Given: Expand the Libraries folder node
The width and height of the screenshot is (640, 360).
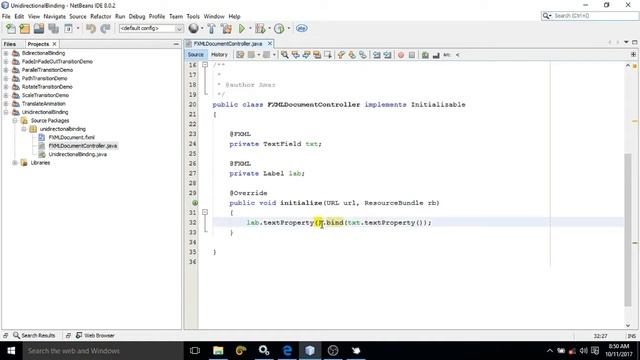Looking at the screenshot, I should pos(15,162).
